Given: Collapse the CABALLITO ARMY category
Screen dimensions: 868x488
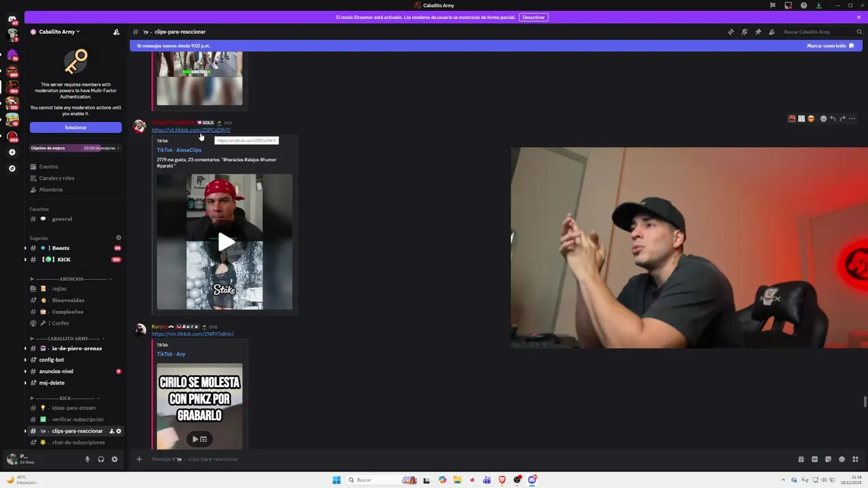Looking at the screenshot, I should point(68,338).
